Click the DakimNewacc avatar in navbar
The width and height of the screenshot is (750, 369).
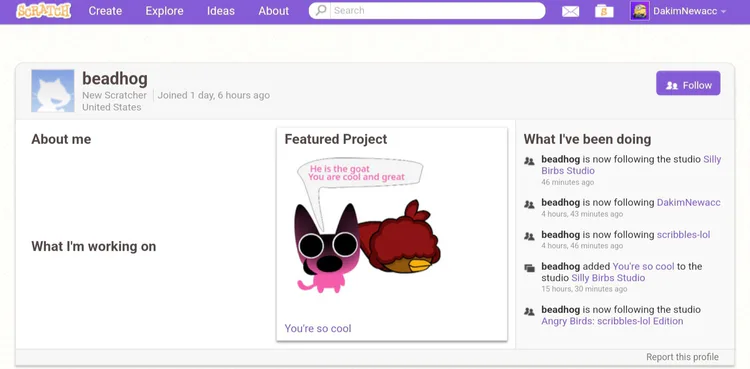(640, 11)
